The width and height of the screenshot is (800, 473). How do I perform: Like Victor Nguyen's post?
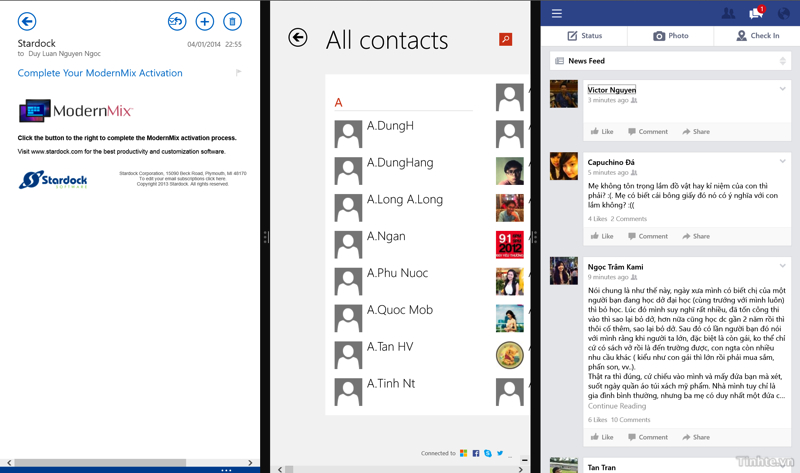pos(602,131)
